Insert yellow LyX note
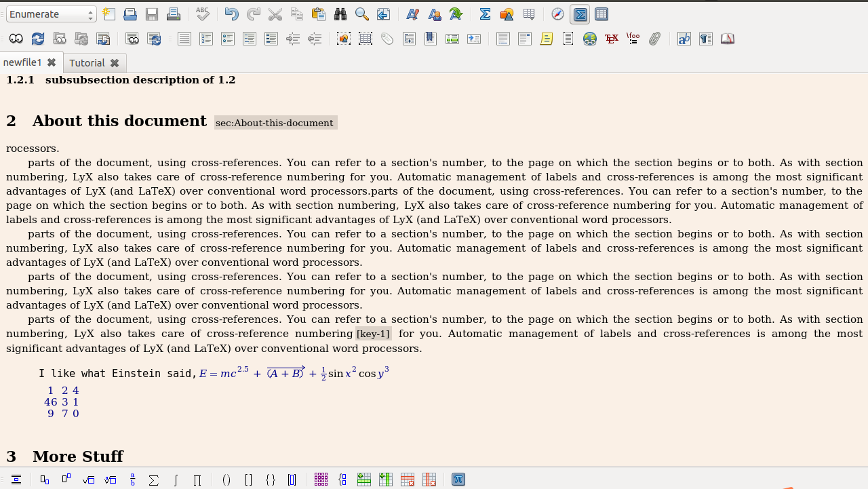The image size is (868, 489). point(547,39)
